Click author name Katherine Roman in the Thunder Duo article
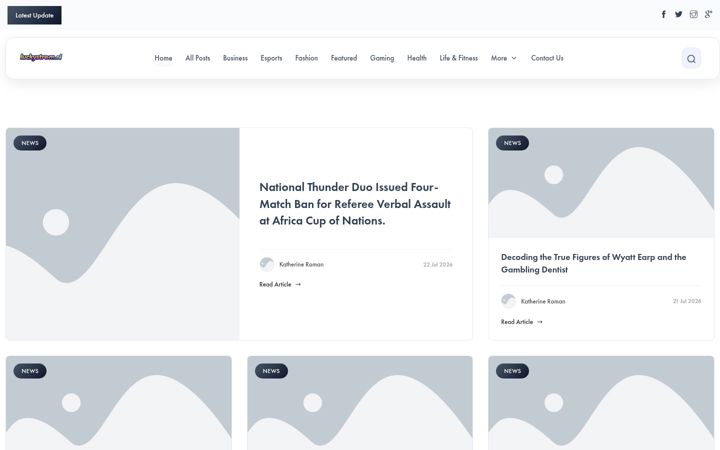 (301, 264)
